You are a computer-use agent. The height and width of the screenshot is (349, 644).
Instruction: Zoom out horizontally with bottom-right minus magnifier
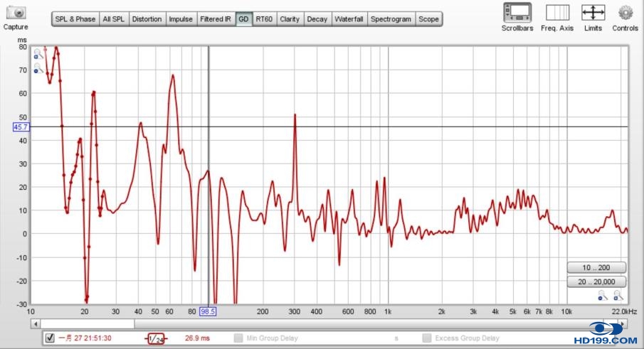[603, 295]
